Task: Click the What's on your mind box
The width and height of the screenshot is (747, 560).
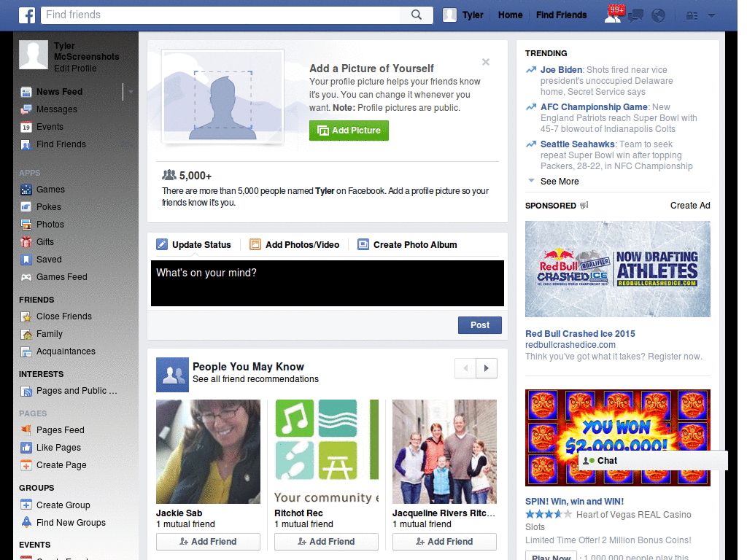Action: coord(328,284)
